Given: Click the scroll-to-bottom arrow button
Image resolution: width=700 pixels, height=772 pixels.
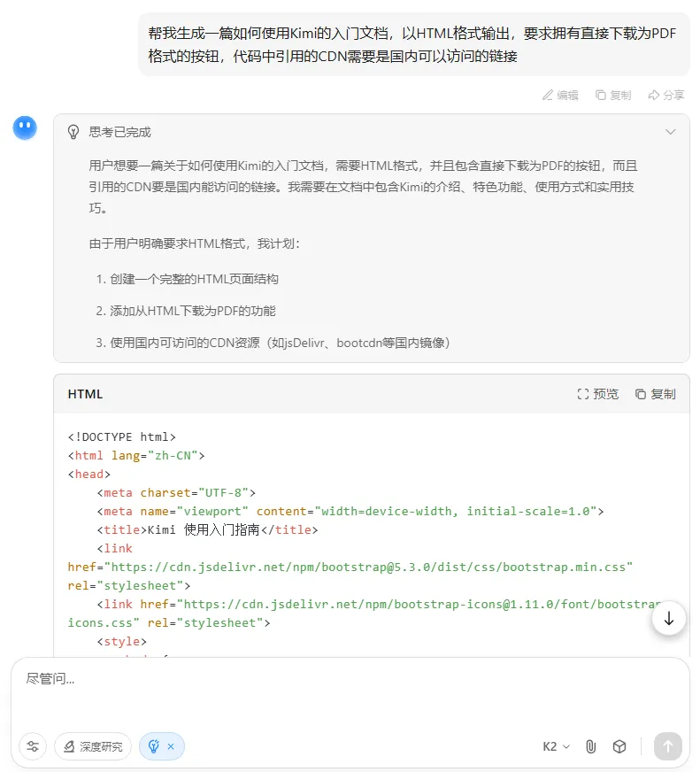Looking at the screenshot, I should [669, 618].
